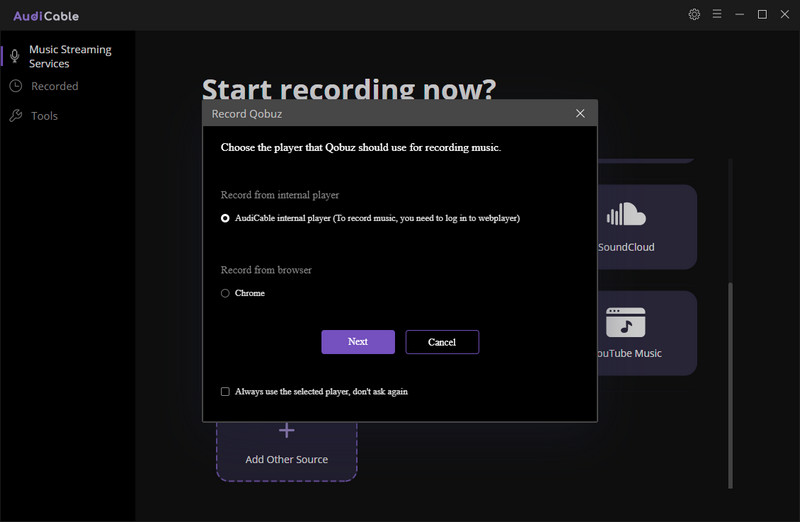This screenshot has width=800, height=522.
Task: Close the Record Qobuz dialog
Action: (x=580, y=113)
